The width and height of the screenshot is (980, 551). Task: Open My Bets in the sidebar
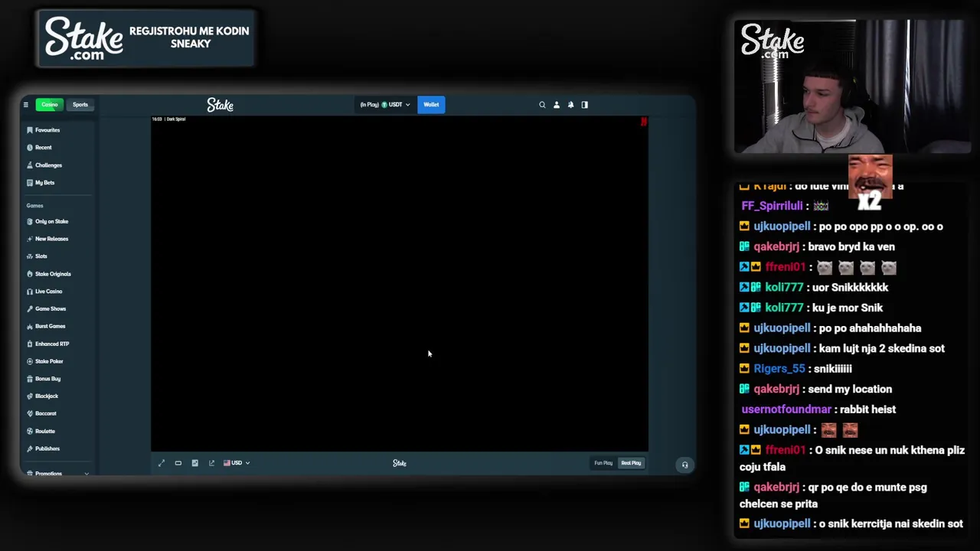(57, 183)
